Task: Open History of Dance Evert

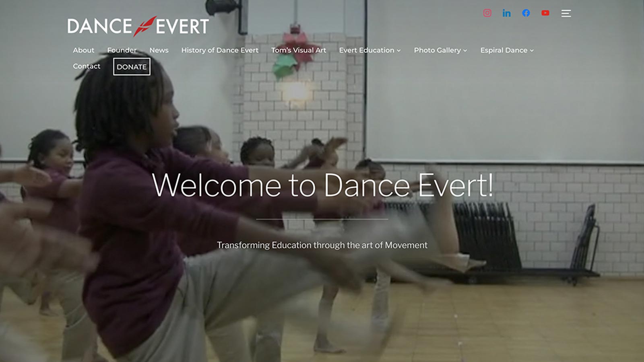Action: tap(220, 50)
